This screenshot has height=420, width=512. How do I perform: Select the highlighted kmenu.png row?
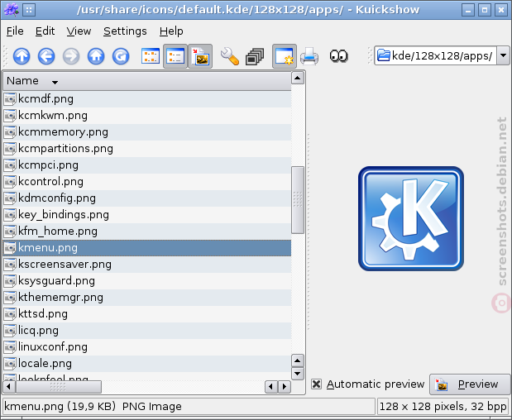point(146,248)
